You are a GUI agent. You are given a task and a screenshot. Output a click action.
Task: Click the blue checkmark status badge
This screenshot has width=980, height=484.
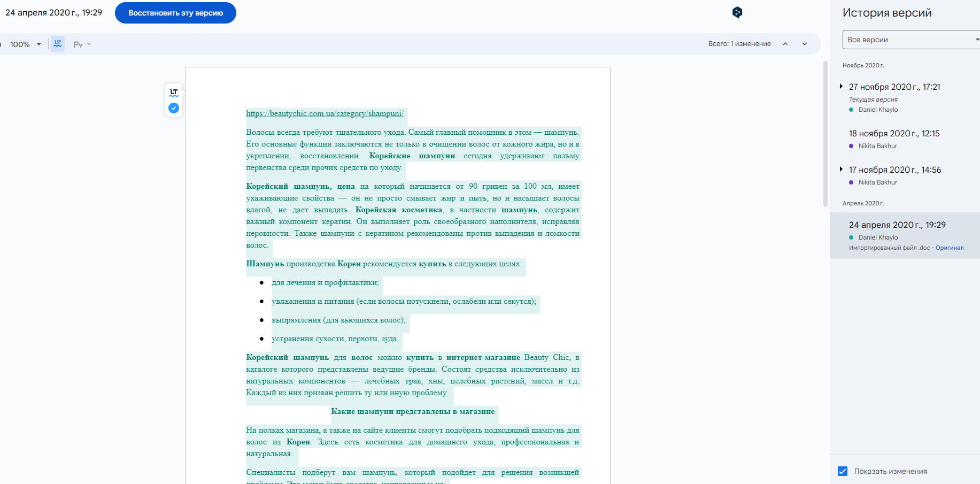[x=174, y=108]
